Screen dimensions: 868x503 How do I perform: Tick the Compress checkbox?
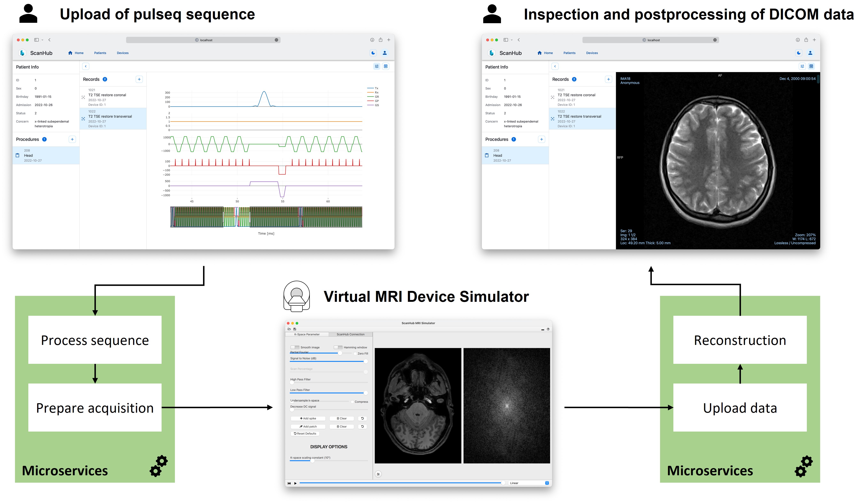pyautogui.click(x=352, y=402)
